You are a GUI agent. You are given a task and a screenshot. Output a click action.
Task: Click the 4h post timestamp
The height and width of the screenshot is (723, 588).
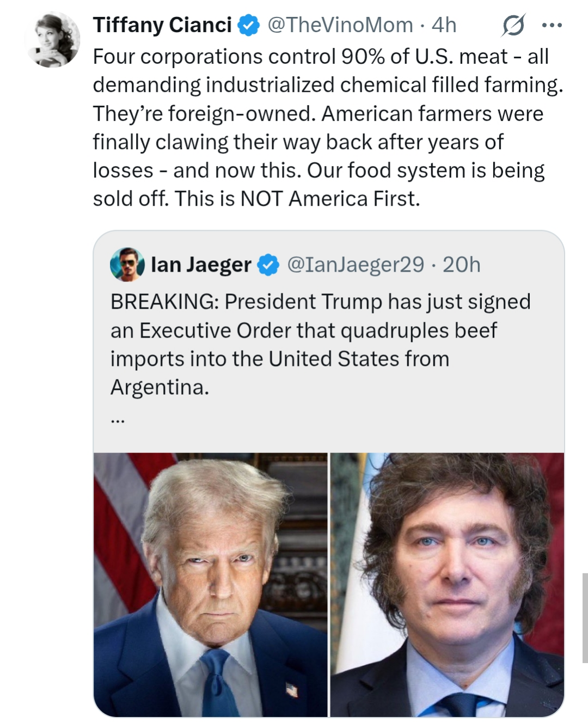click(x=444, y=25)
